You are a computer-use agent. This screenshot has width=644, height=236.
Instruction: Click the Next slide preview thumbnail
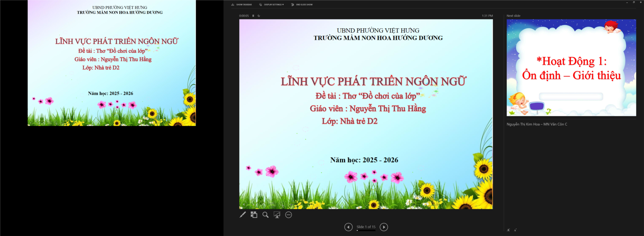[571, 68]
